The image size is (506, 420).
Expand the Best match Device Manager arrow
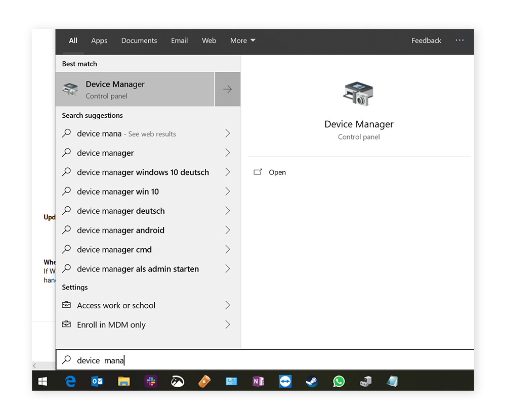tap(228, 89)
